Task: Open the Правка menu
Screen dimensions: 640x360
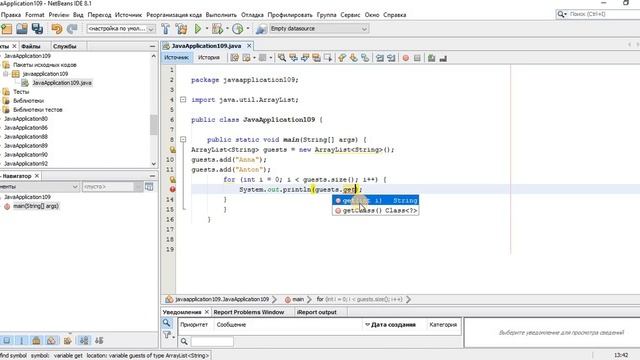Action: coord(11,15)
